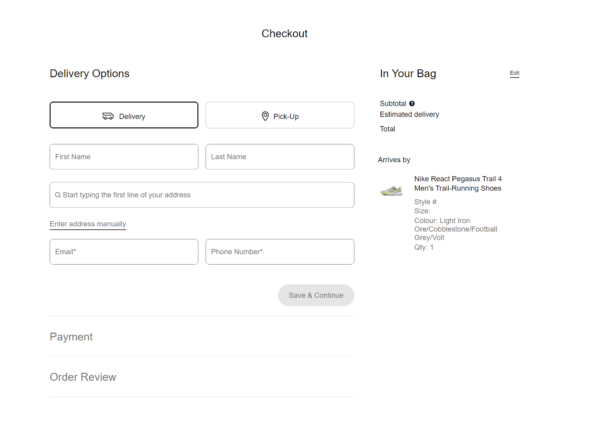Open Enter address manually link
The height and width of the screenshot is (424, 600).
click(x=88, y=223)
